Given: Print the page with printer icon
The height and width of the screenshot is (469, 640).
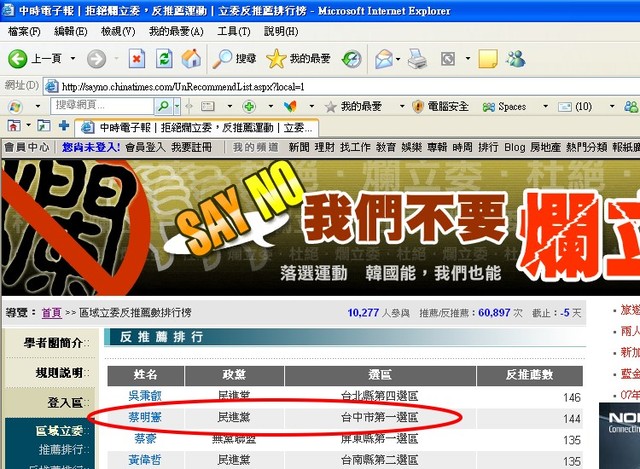Looking at the screenshot, I should pos(418,59).
